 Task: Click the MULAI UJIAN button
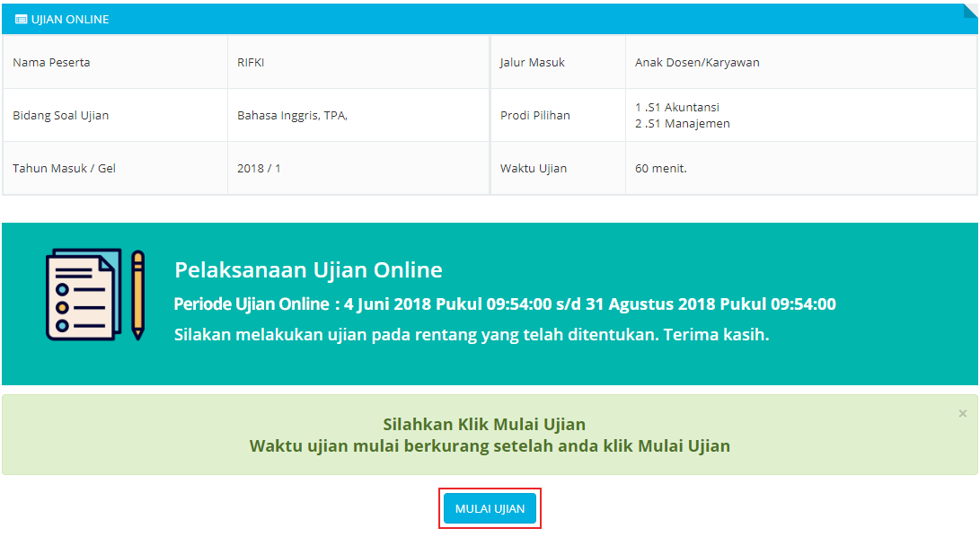[x=490, y=509]
